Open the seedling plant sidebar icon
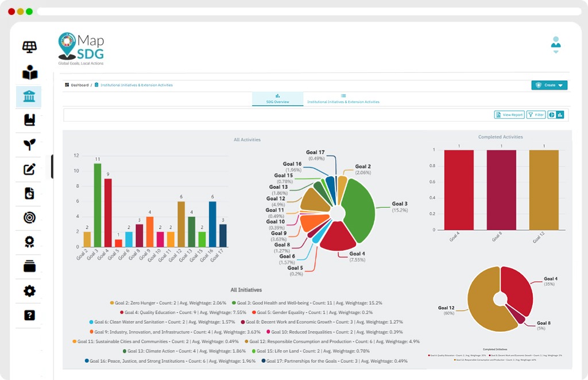Screen dimensions: 588x380 [x=29, y=144]
